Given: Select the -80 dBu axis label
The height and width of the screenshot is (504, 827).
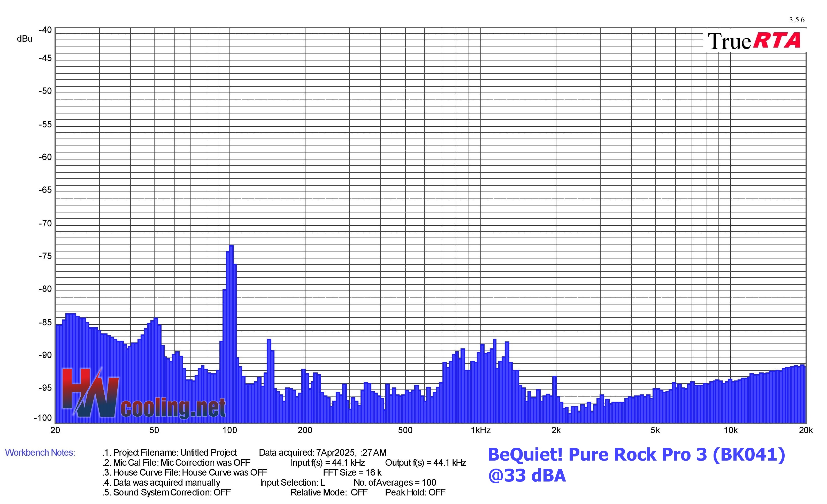Looking at the screenshot, I should [45, 289].
